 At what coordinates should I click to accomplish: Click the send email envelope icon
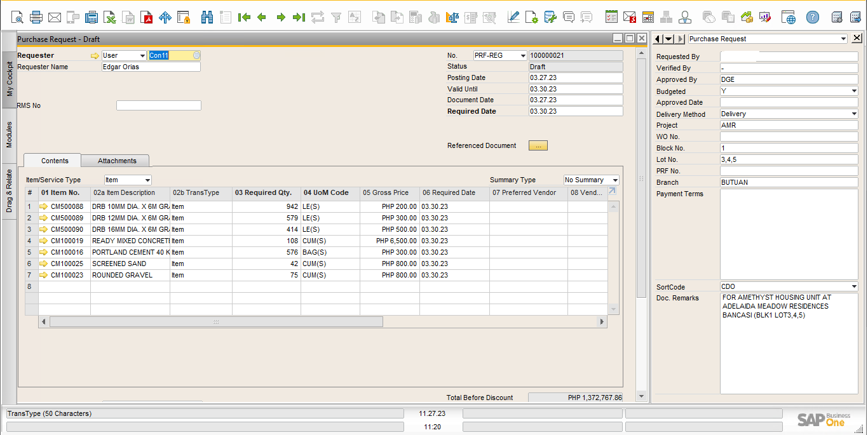click(x=55, y=17)
